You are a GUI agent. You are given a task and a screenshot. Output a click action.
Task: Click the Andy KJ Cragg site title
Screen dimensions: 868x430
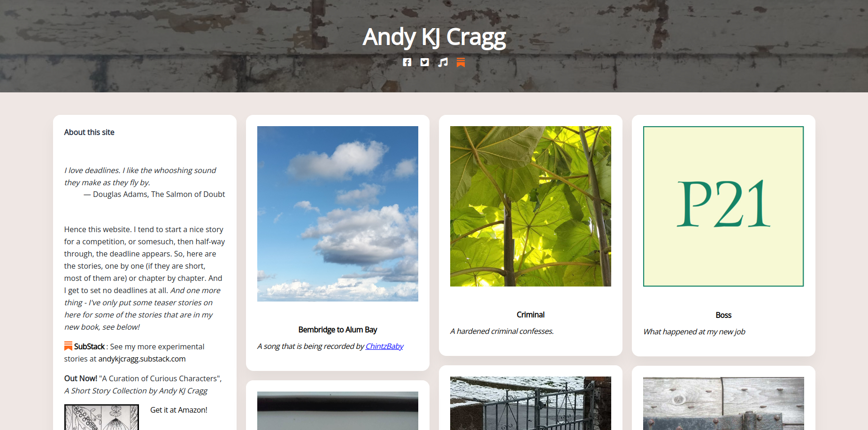point(434,37)
